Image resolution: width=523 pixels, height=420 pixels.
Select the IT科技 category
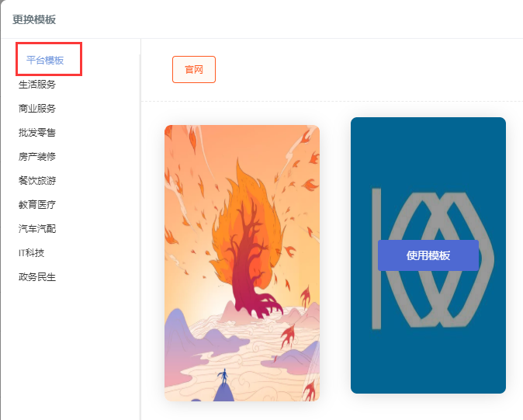(31, 253)
